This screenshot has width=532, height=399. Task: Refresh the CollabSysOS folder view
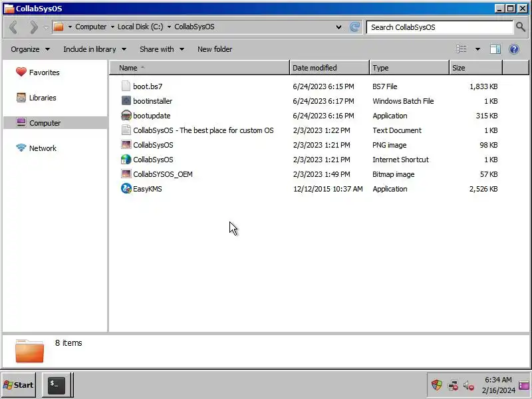click(354, 27)
